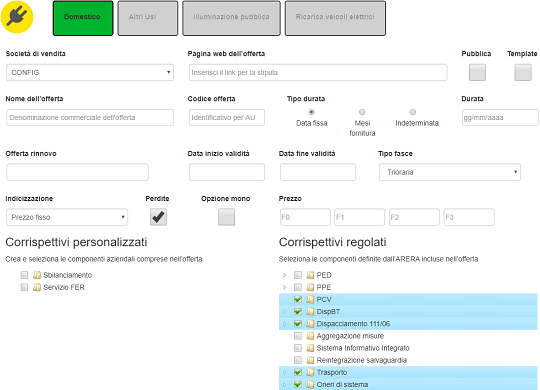Screen dimensions: 540x390
Task: Click the Aggregazione misure folder icon
Action: pyautogui.click(x=310, y=336)
